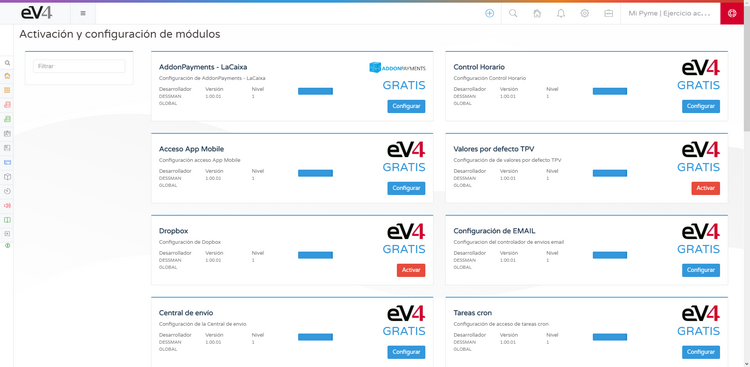Click the home icon in left sidebar

(x=7, y=76)
